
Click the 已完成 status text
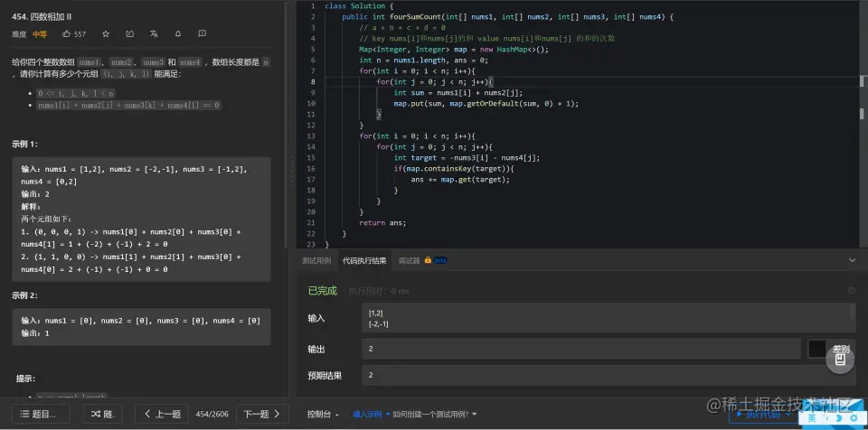[x=323, y=291]
